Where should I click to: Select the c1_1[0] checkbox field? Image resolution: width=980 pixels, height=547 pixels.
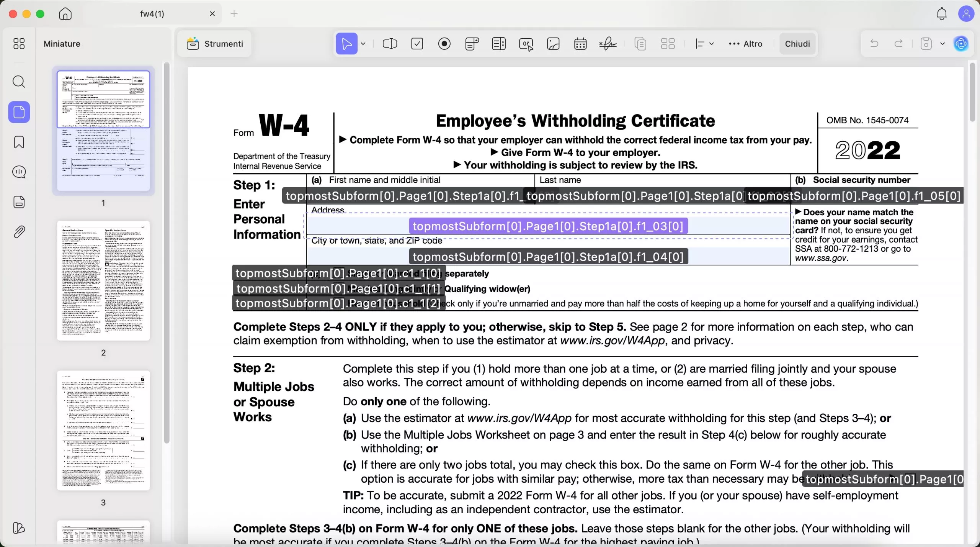(338, 273)
